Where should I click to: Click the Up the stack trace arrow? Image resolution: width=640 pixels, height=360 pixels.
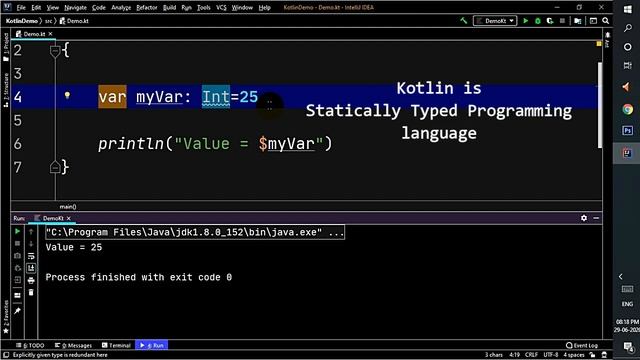(x=31, y=231)
